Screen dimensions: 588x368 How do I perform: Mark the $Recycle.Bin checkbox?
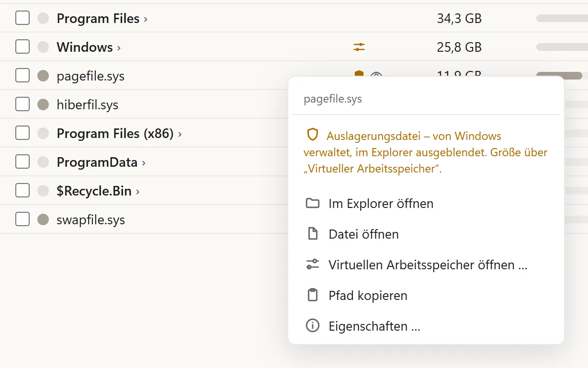23,191
